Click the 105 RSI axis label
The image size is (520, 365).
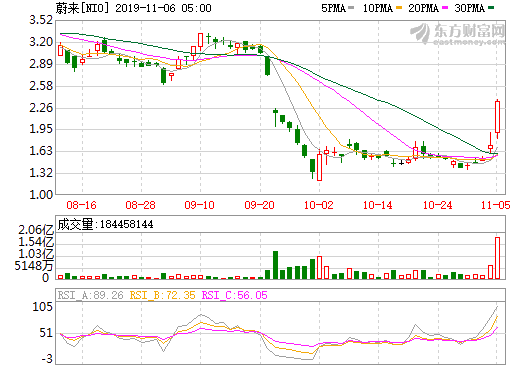tap(42, 307)
